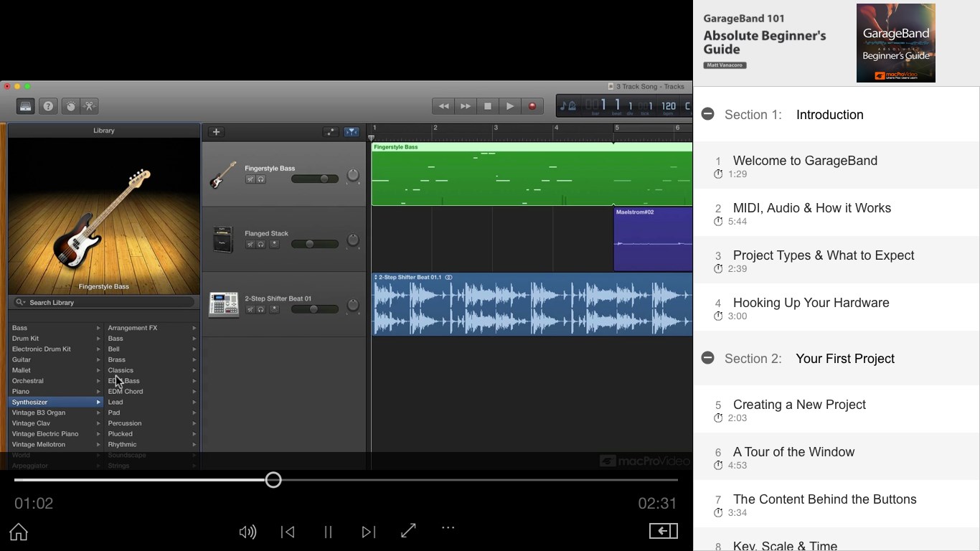
Task: Click the red record button
Action: point(532,106)
